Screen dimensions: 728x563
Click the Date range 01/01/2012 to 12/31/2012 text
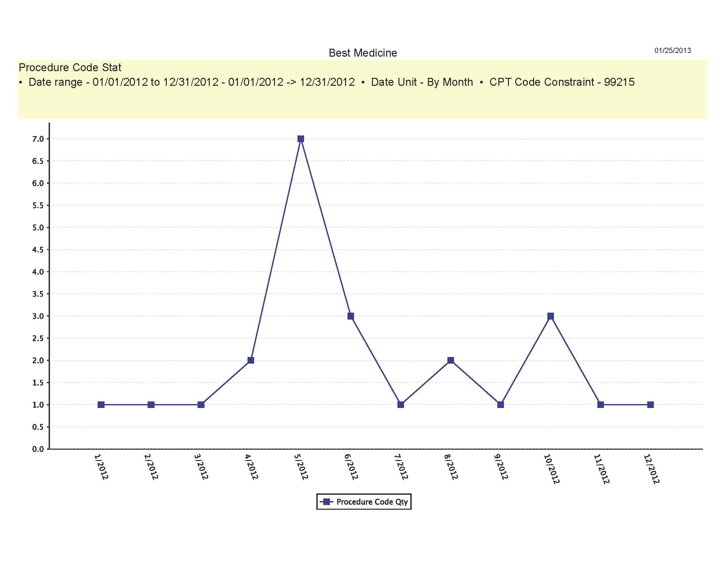(x=192, y=82)
